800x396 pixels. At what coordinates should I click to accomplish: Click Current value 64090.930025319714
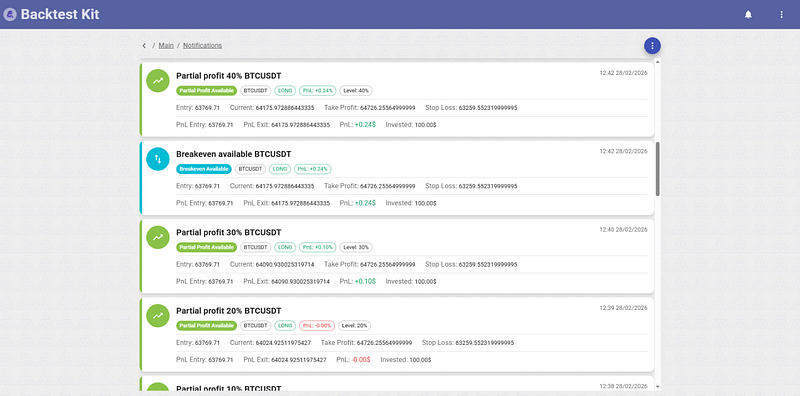point(285,264)
